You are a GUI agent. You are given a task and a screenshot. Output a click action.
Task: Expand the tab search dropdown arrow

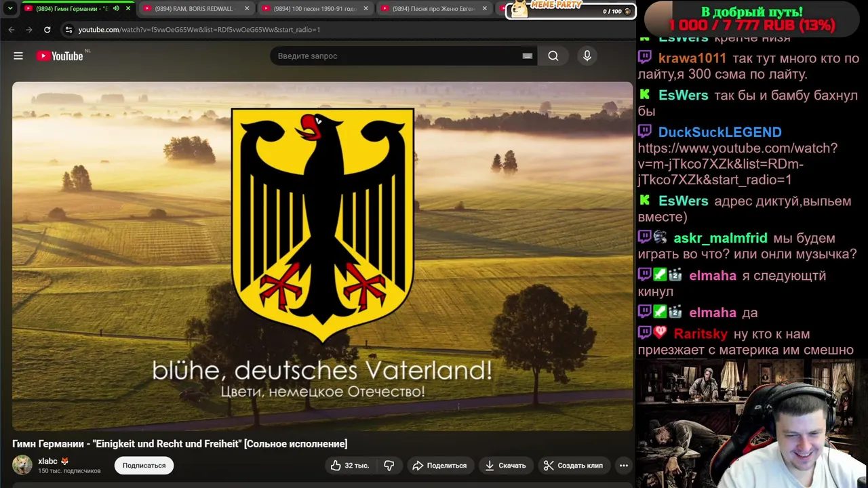pos(10,9)
